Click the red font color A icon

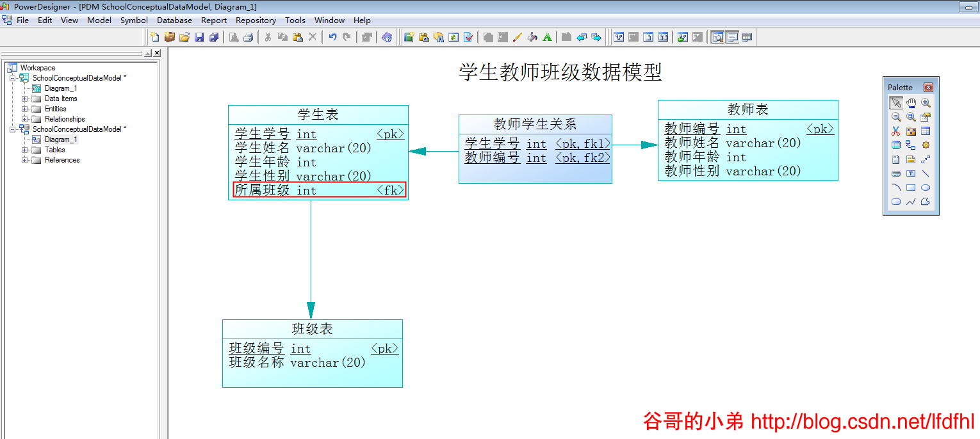[x=546, y=36]
